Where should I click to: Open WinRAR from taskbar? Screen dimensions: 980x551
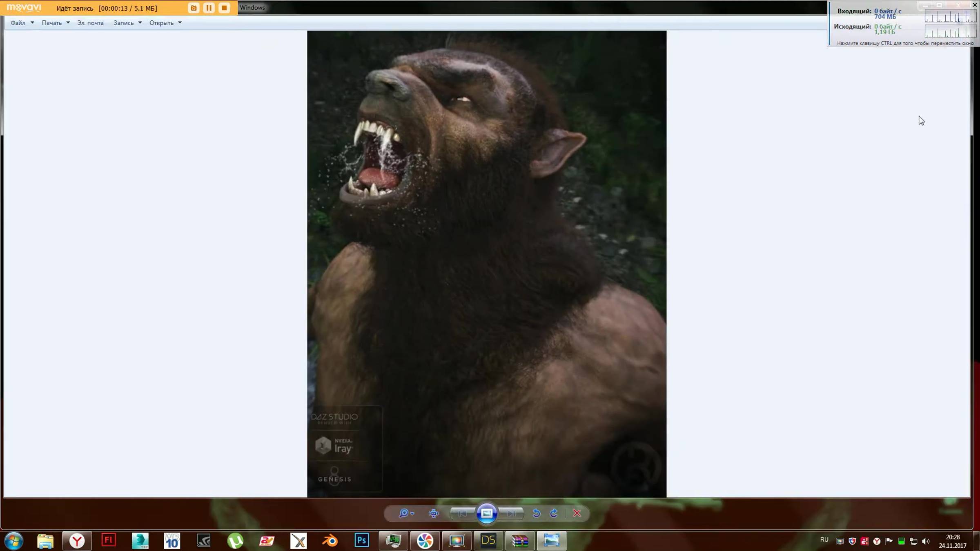point(520,541)
